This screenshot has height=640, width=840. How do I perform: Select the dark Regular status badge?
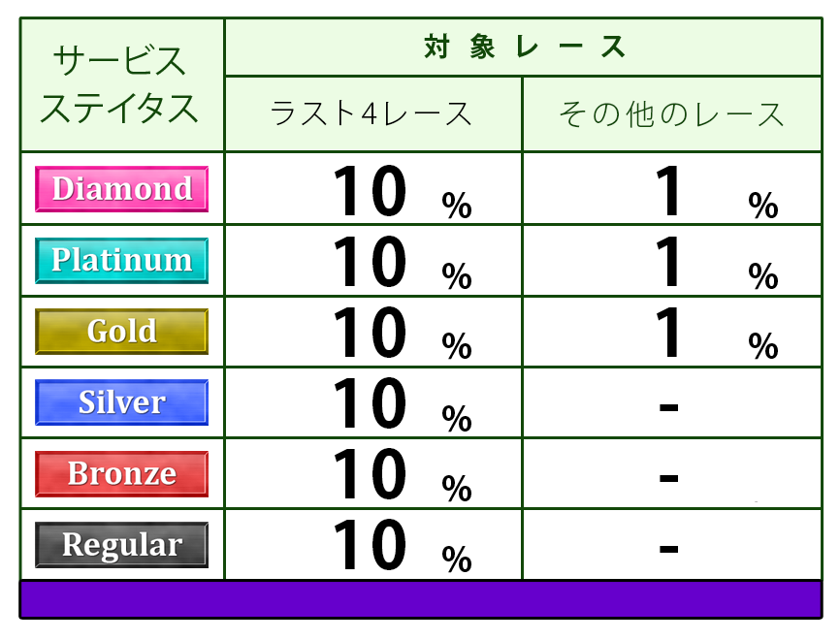point(121,545)
